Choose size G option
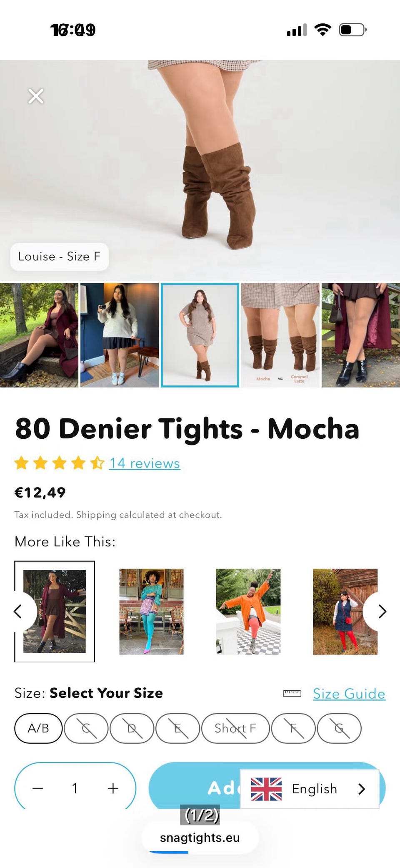Image resolution: width=400 pixels, height=868 pixels. tap(339, 728)
